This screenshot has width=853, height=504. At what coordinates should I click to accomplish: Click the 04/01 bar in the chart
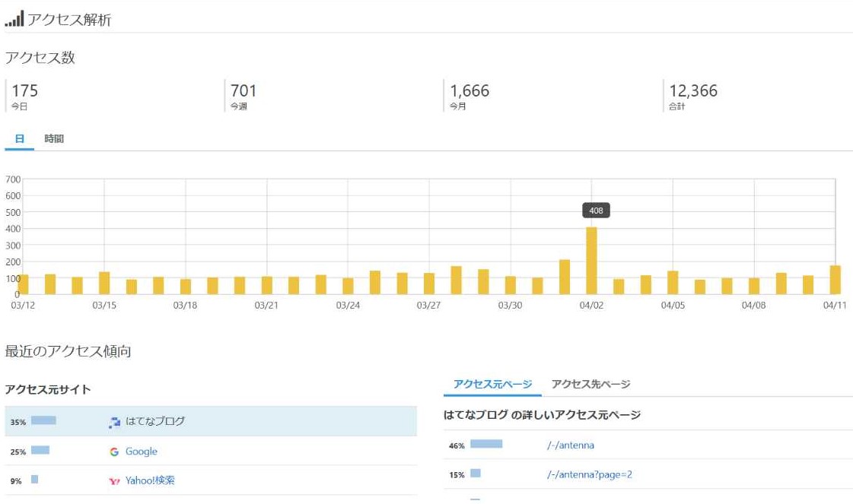click(x=565, y=277)
